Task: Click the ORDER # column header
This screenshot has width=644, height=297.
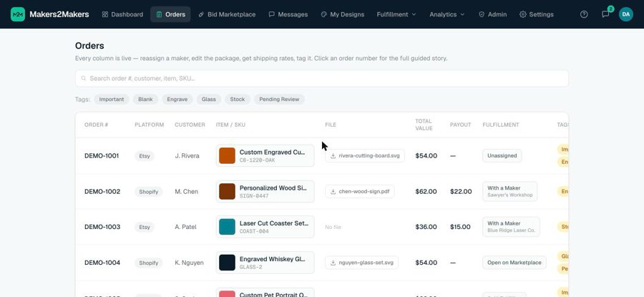Action: click(x=96, y=125)
